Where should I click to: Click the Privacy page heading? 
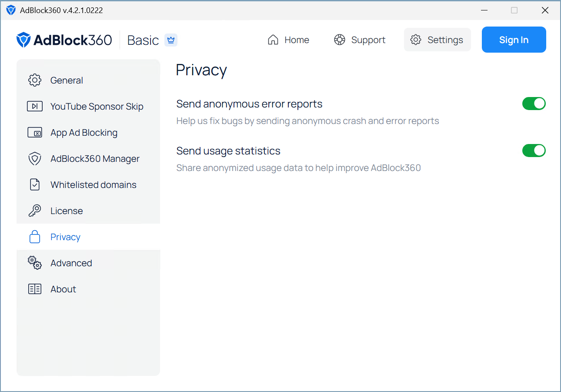pyautogui.click(x=201, y=70)
